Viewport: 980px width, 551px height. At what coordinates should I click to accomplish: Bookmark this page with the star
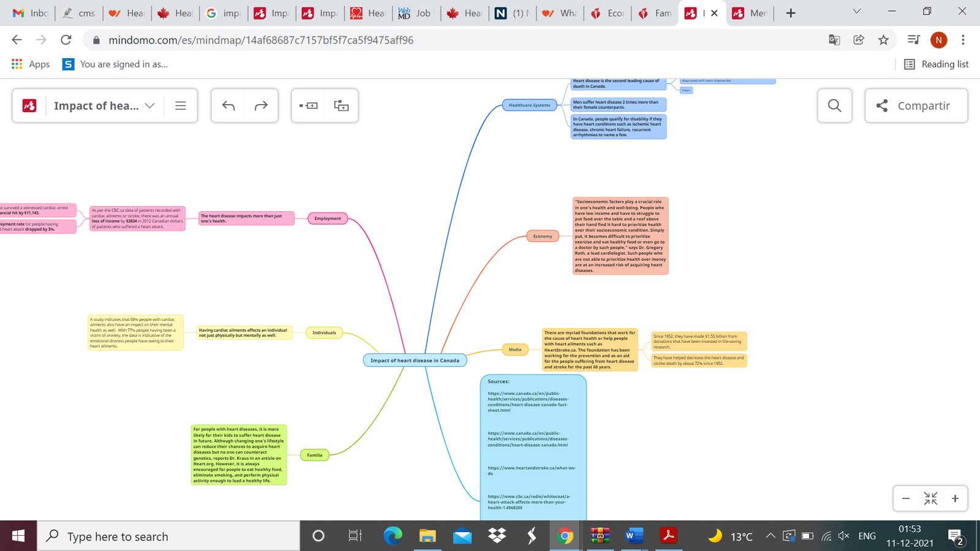coord(883,40)
